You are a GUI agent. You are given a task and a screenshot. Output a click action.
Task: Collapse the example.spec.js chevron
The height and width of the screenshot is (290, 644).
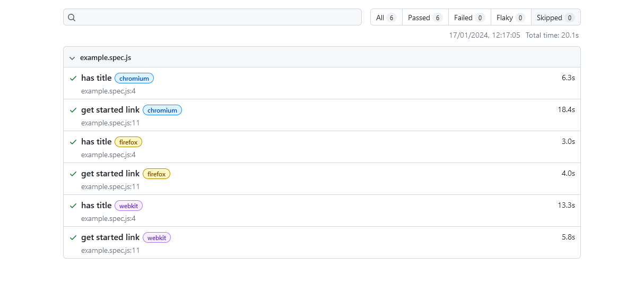click(x=72, y=58)
